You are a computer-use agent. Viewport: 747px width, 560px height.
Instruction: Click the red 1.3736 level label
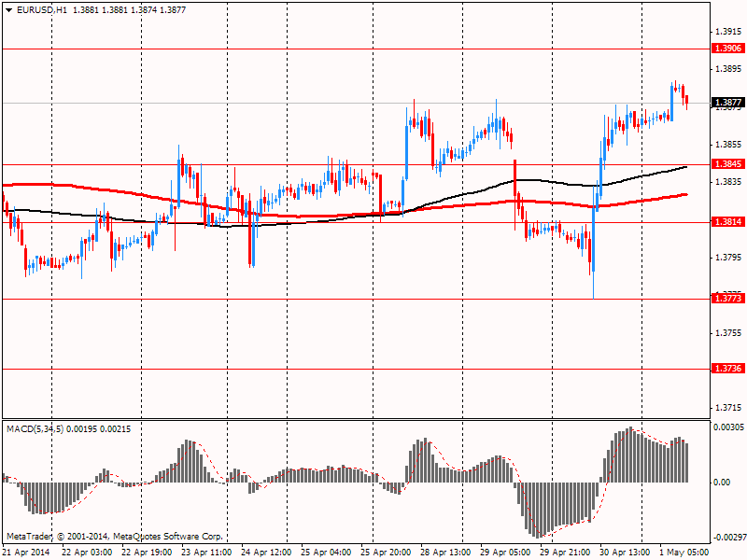tap(727, 369)
